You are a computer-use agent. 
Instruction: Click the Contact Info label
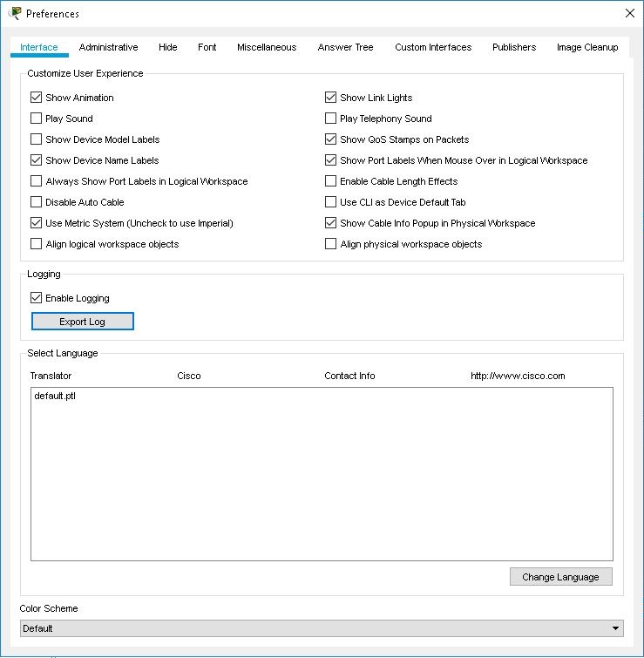pyautogui.click(x=349, y=376)
